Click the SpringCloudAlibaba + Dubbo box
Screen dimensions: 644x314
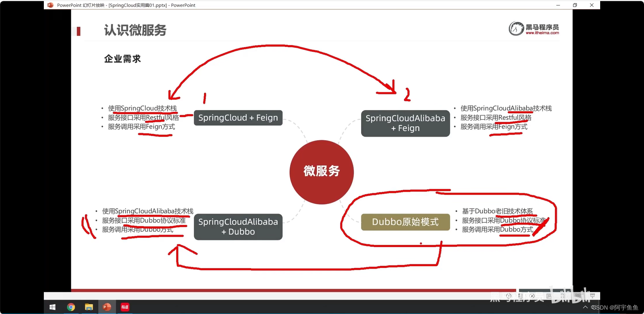click(238, 227)
